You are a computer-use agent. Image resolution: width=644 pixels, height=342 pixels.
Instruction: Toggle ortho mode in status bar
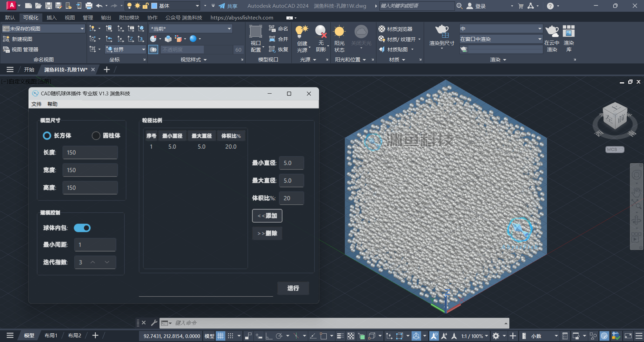tap(269, 336)
